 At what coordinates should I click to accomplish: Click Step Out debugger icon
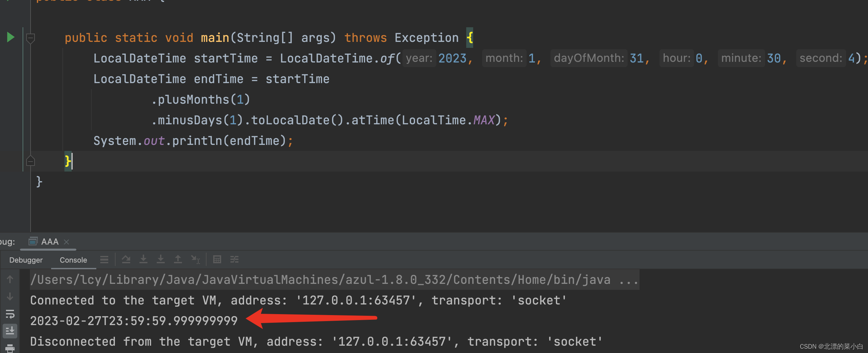pyautogui.click(x=178, y=259)
